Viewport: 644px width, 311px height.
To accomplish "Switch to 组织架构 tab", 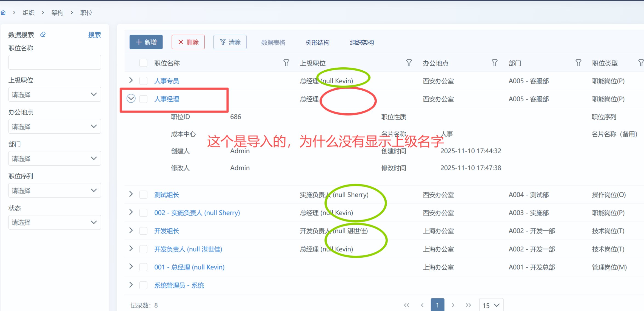I will [362, 42].
